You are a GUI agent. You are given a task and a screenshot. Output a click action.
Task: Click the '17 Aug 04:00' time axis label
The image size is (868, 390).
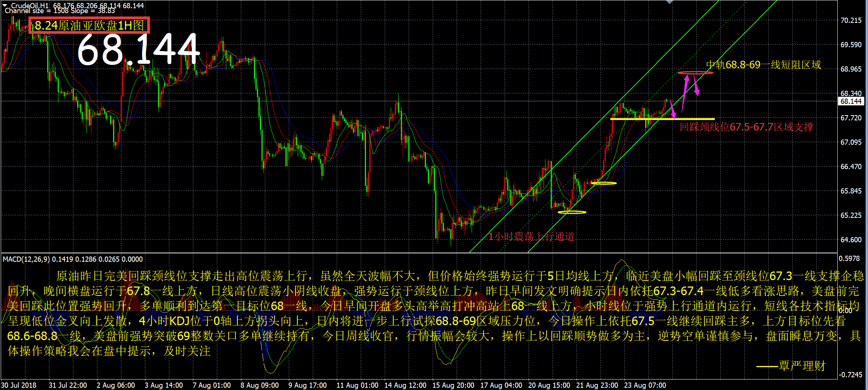pos(501,385)
